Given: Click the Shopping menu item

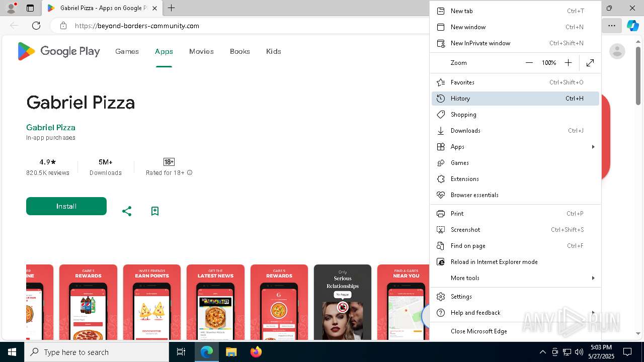Looking at the screenshot, I should click(515, 115).
